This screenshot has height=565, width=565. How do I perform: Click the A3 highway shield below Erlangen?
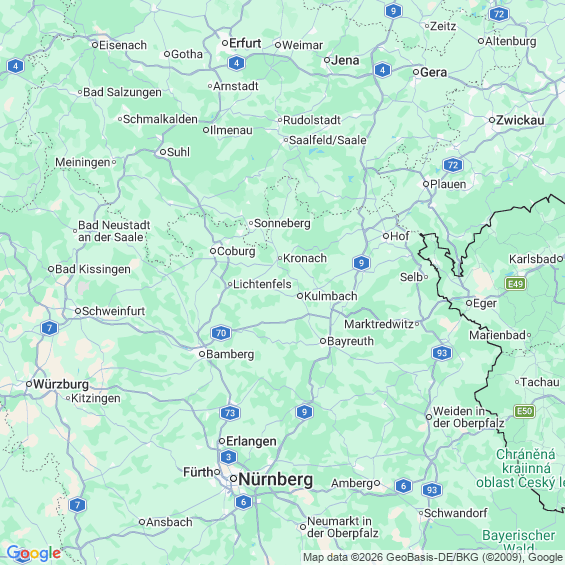click(228, 457)
